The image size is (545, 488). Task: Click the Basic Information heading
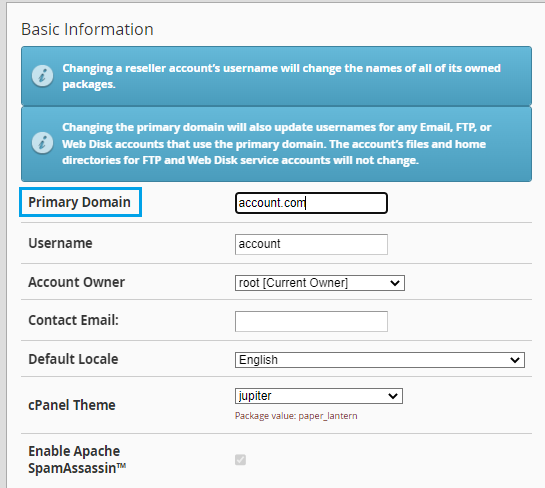tap(87, 29)
